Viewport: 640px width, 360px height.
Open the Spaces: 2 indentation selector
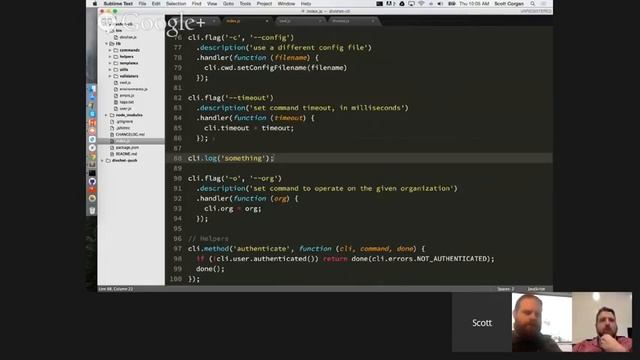pos(505,289)
